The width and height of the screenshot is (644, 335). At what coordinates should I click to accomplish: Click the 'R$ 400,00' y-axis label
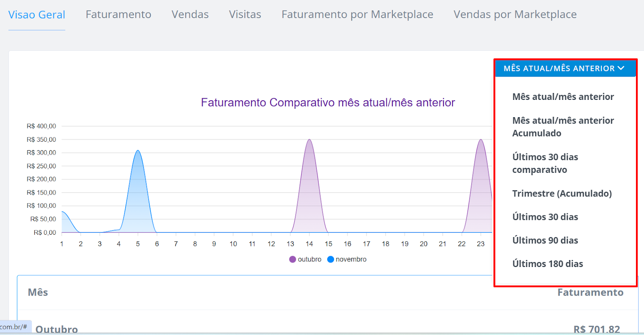click(41, 126)
